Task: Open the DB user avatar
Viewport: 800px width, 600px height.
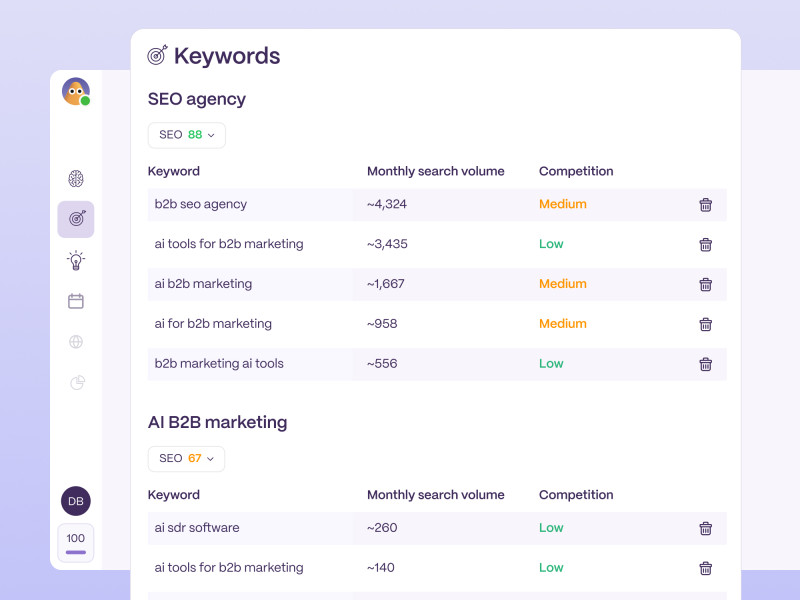Action: click(76, 501)
